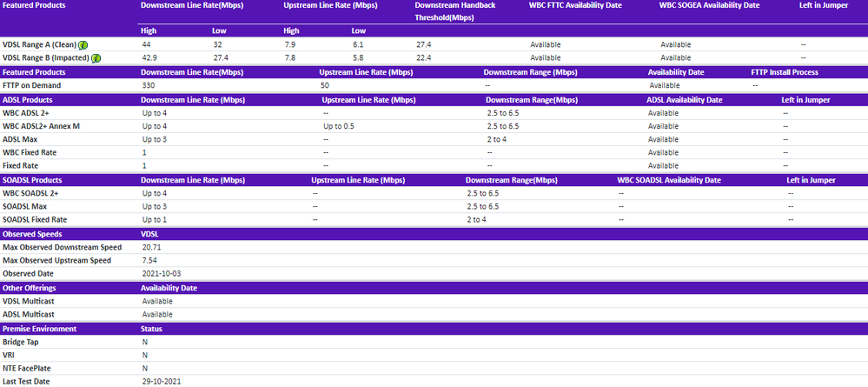Click the Observed Date value 2021-10-03
Image resolution: width=868 pixels, height=387 pixels.
161,274
